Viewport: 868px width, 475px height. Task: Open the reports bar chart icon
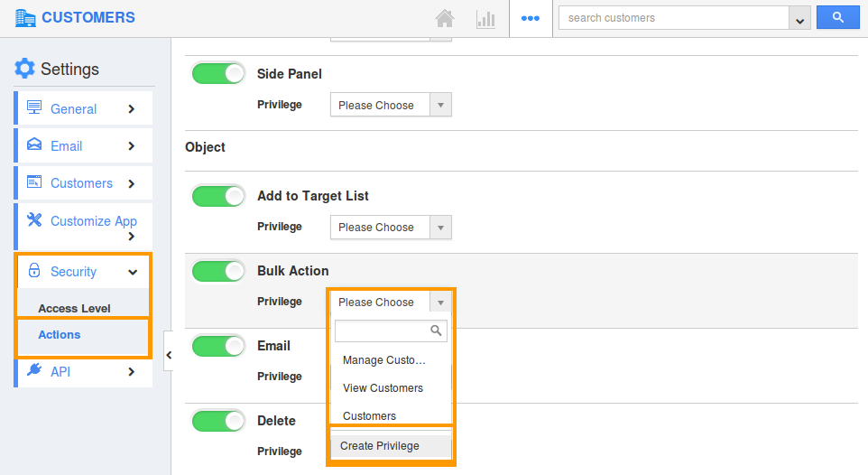485,19
